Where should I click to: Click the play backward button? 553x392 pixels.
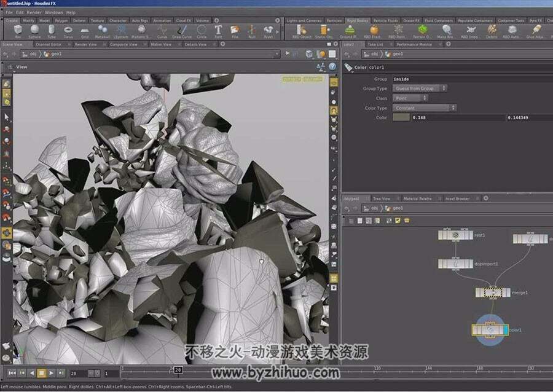coord(32,373)
